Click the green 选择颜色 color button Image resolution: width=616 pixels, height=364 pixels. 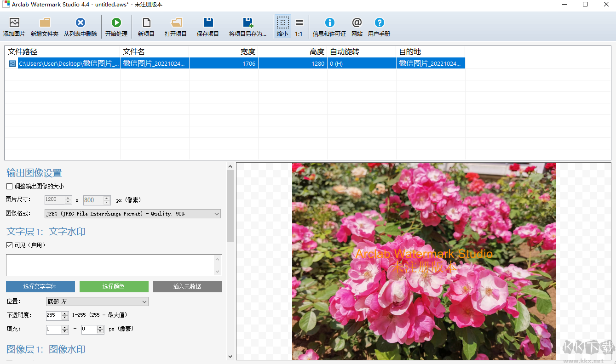click(x=114, y=287)
